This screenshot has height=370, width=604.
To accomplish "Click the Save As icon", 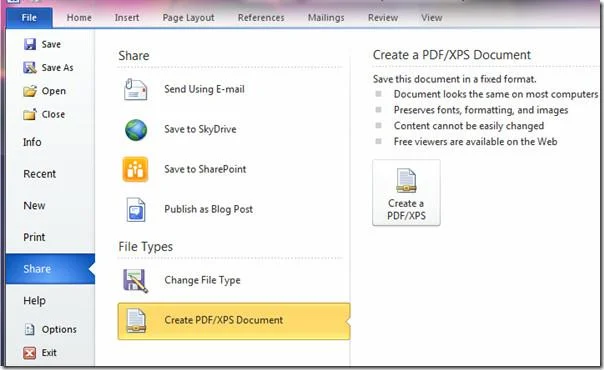I will tap(30, 68).
